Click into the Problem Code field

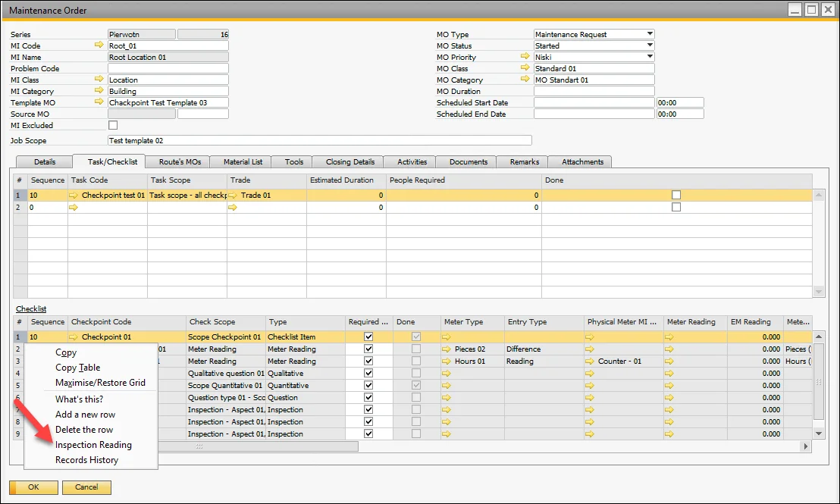coord(168,68)
